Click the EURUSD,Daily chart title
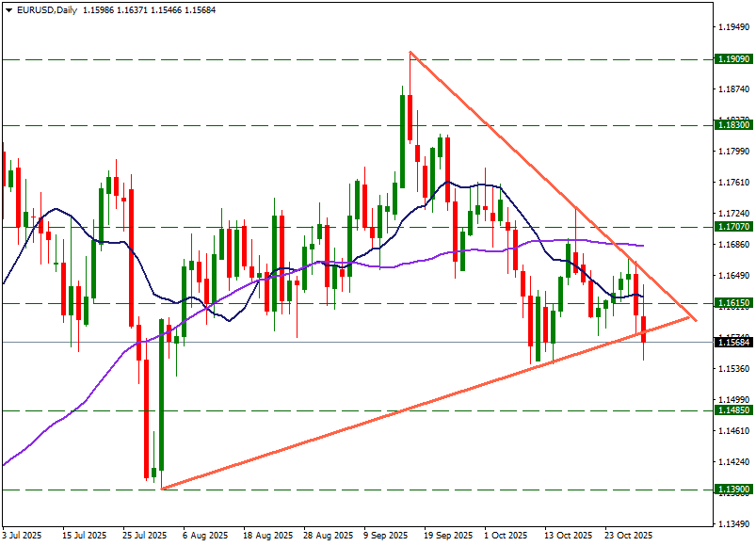 pyautogui.click(x=48, y=9)
